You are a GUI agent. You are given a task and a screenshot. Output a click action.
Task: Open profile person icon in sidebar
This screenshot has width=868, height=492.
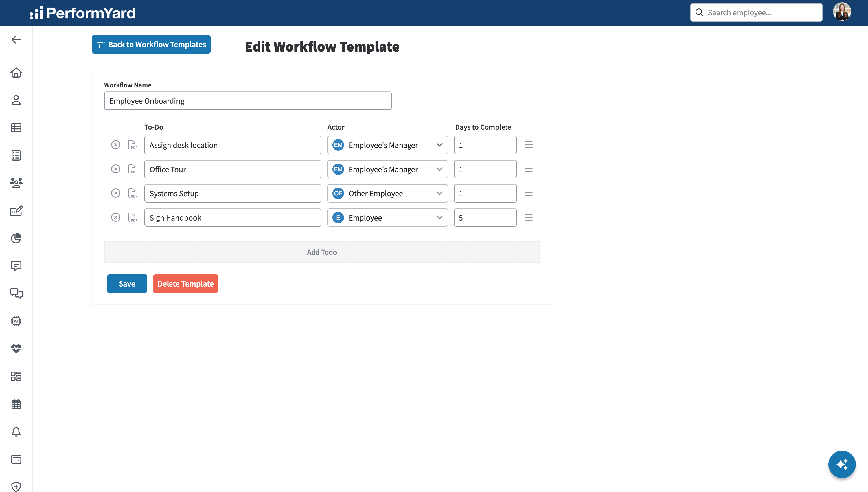(x=16, y=100)
